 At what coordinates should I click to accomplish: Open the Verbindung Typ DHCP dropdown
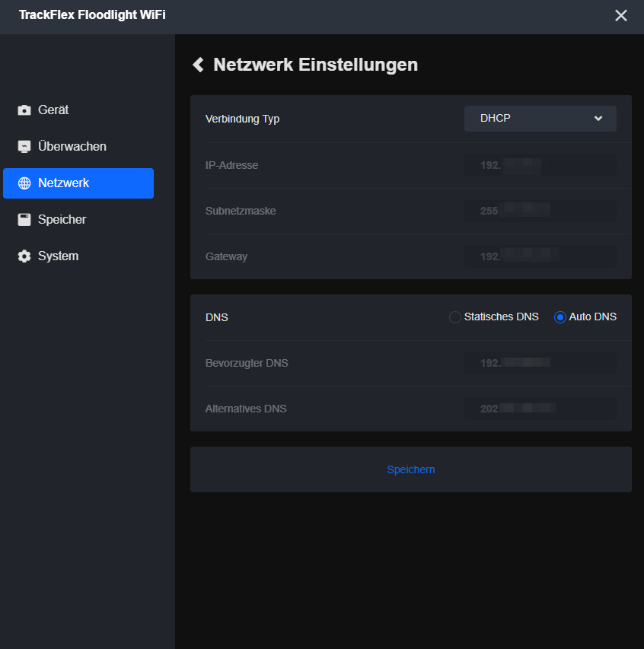(540, 119)
